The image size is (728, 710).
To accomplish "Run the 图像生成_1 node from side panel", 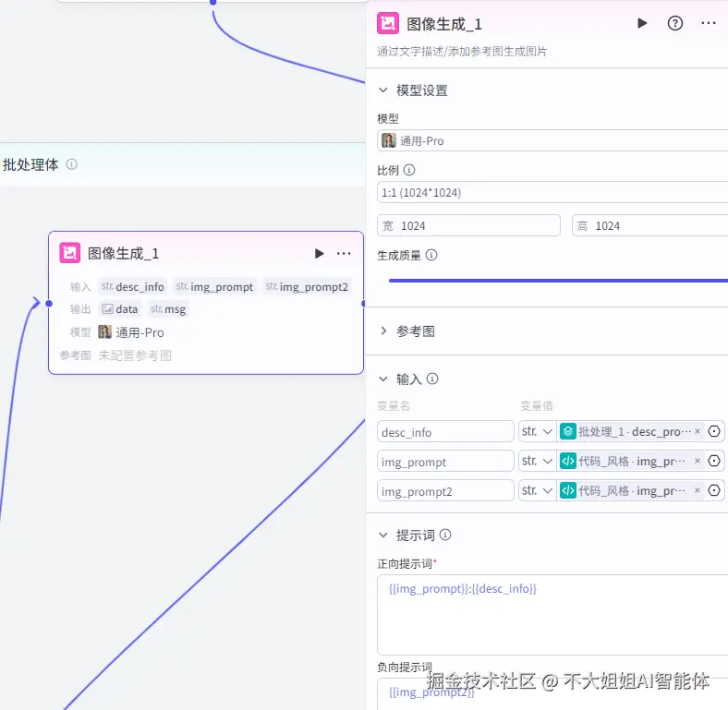I will pyautogui.click(x=642, y=23).
